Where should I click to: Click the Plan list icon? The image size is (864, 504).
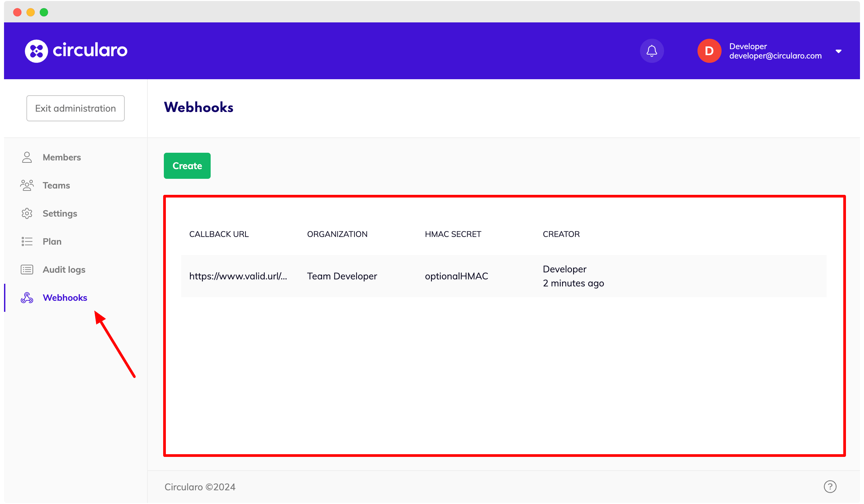click(27, 241)
